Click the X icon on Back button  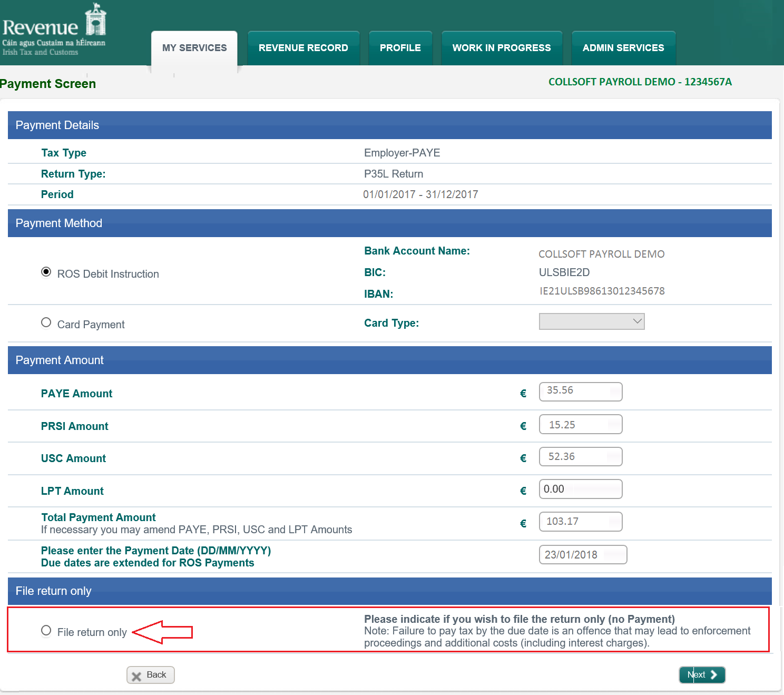point(136,676)
